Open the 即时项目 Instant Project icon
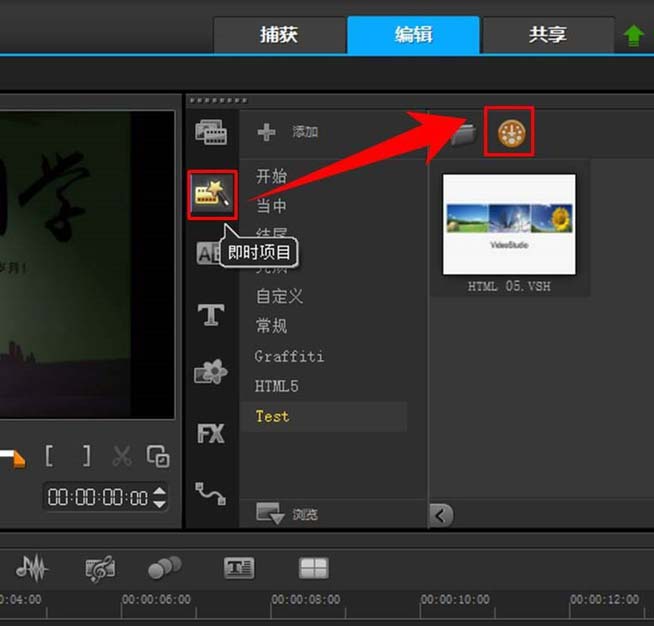 pos(212,195)
